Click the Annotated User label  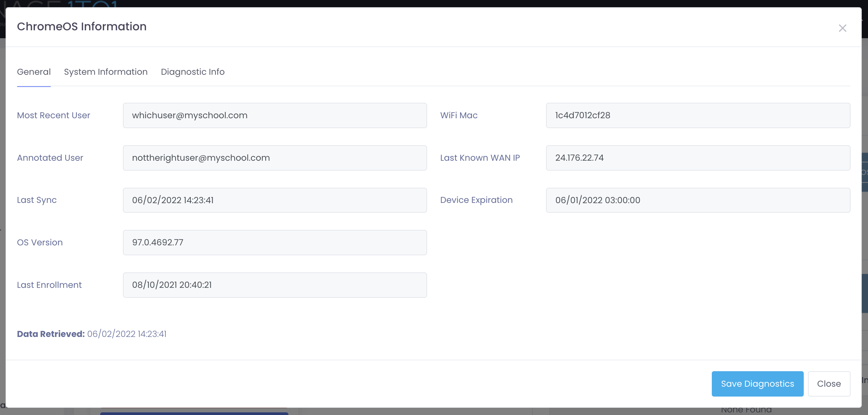(x=50, y=158)
